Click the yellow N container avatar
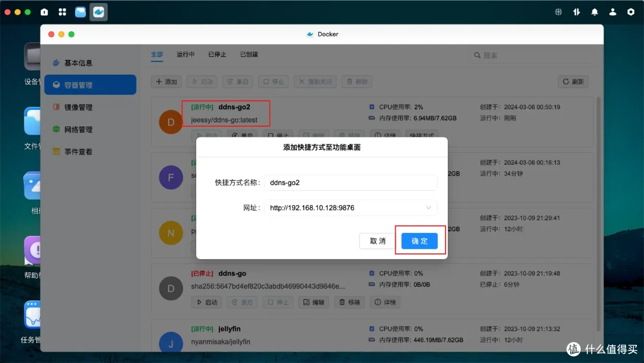Viewport: 644px width, 363px height. pos(171,233)
